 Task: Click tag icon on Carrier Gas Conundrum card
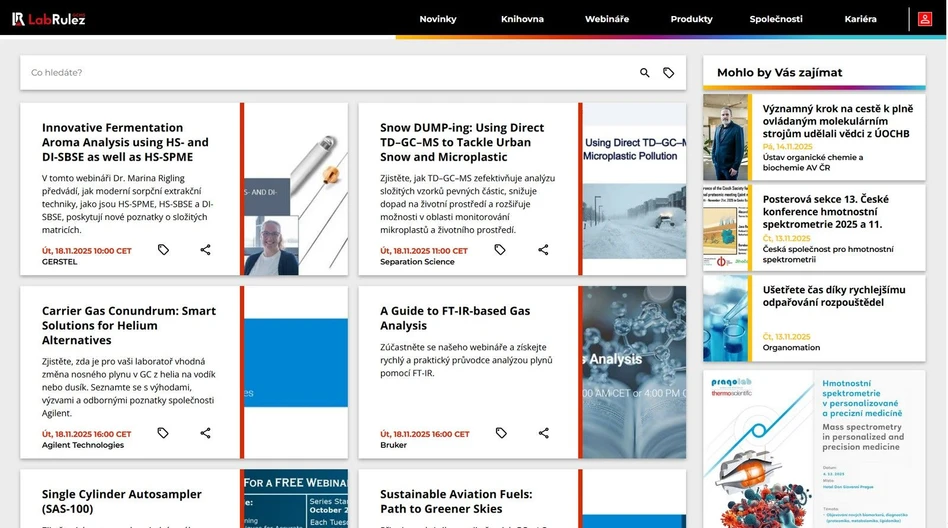click(163, 433)
